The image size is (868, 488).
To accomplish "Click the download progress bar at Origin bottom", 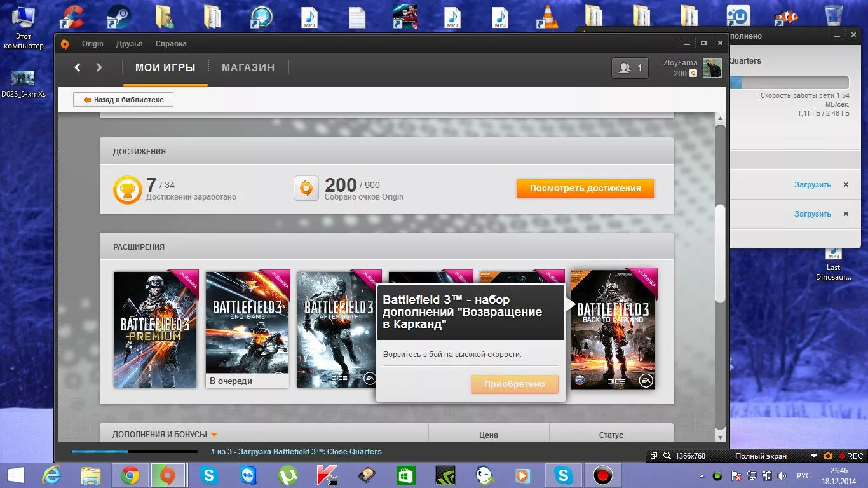I will click(135, 452).
